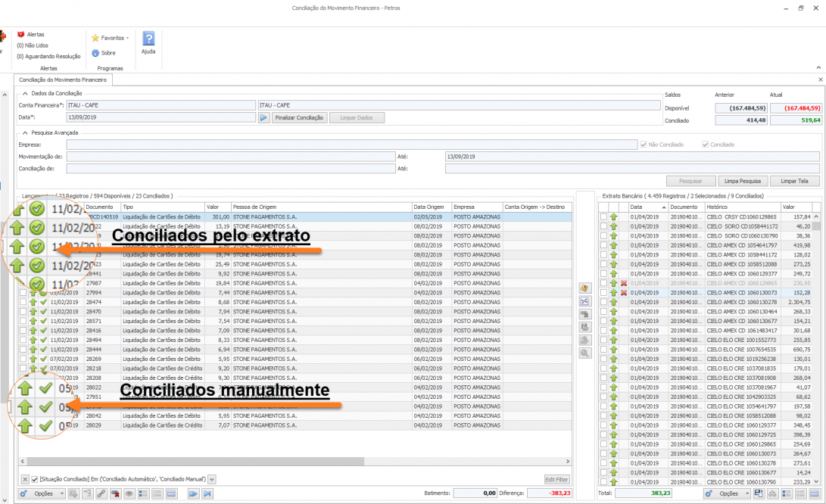Click the chain link icon in bottom toolbar

tap(101, 493)
